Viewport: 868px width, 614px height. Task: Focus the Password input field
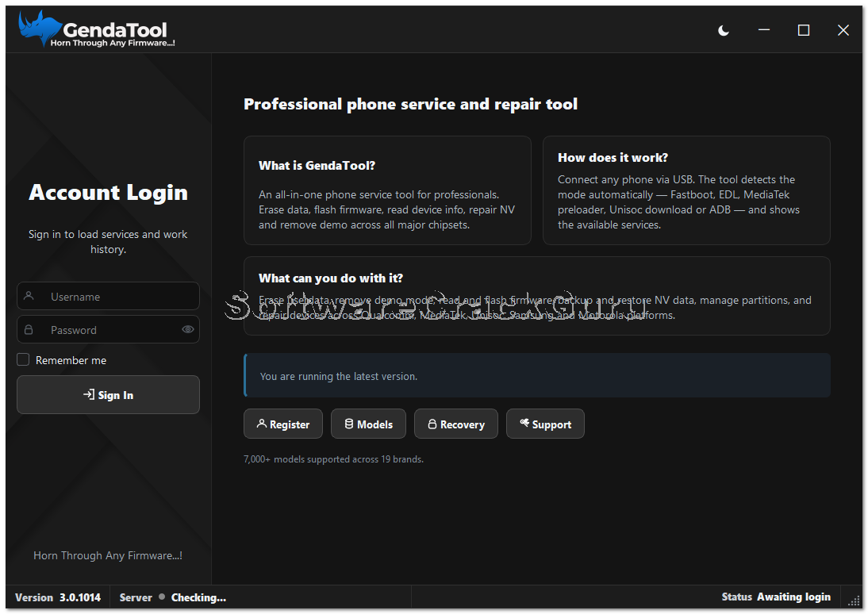(108, 329)
